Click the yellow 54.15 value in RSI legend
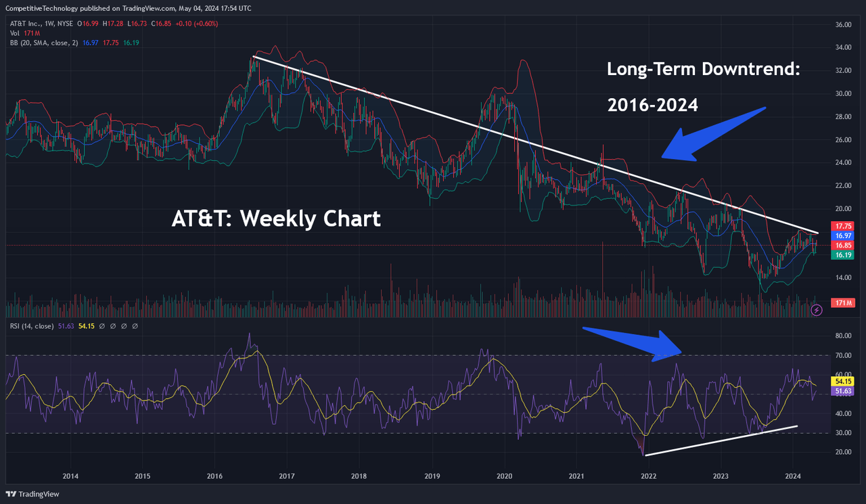This screenshot has width=866, height=504. [87, 326]
